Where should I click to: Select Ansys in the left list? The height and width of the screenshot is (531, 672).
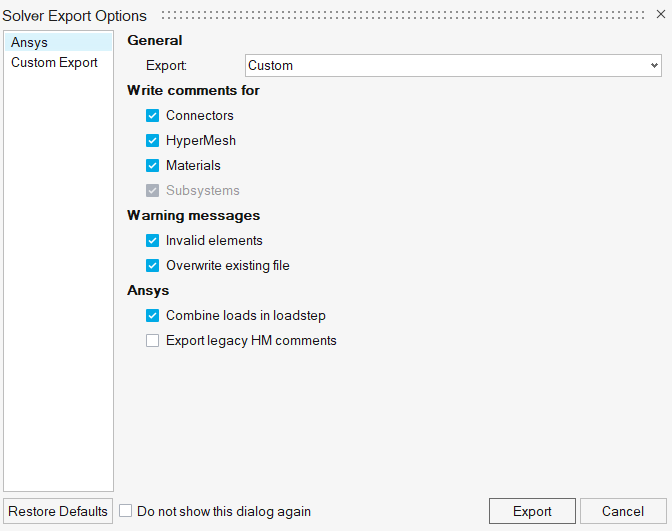(30, 43)
